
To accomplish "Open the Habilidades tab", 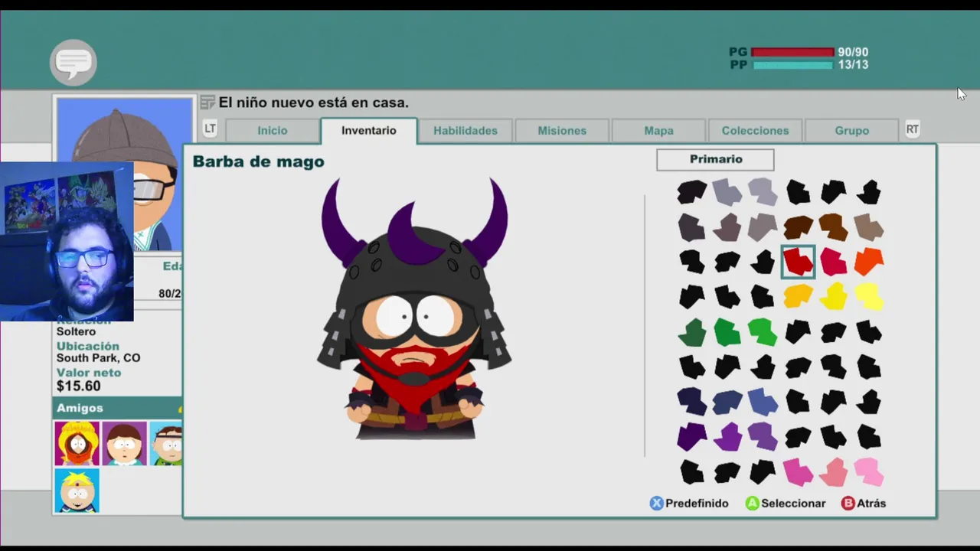I will pos(465,131).
